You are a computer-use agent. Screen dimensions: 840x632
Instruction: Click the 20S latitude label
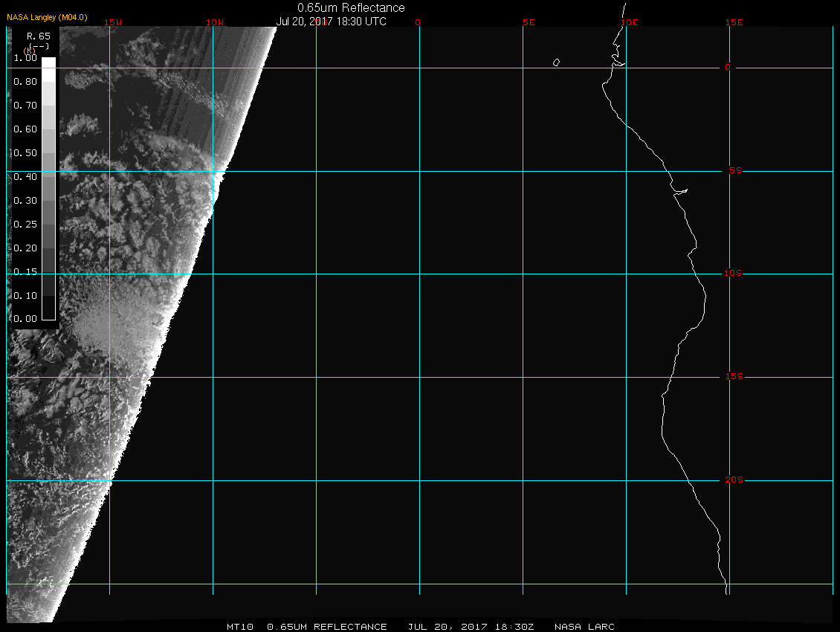(732, 480)
